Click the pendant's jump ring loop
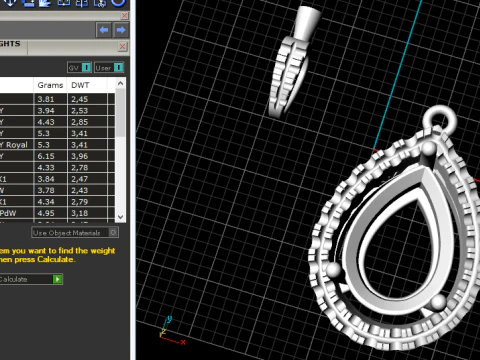 pyautogui.click(x=439, y=119)
